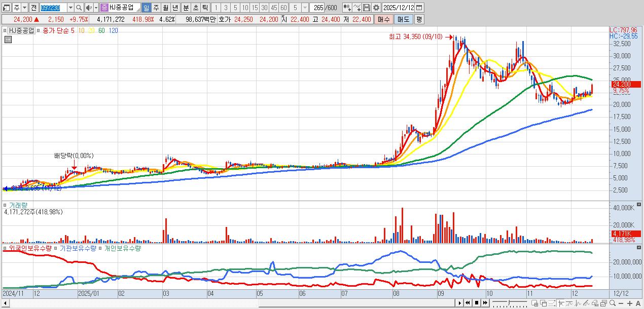The height and width of the screenshot is (309, 644).
Task: Toggle the checkbox before 종가 단순 moving average
Action: tap(40, 30)
